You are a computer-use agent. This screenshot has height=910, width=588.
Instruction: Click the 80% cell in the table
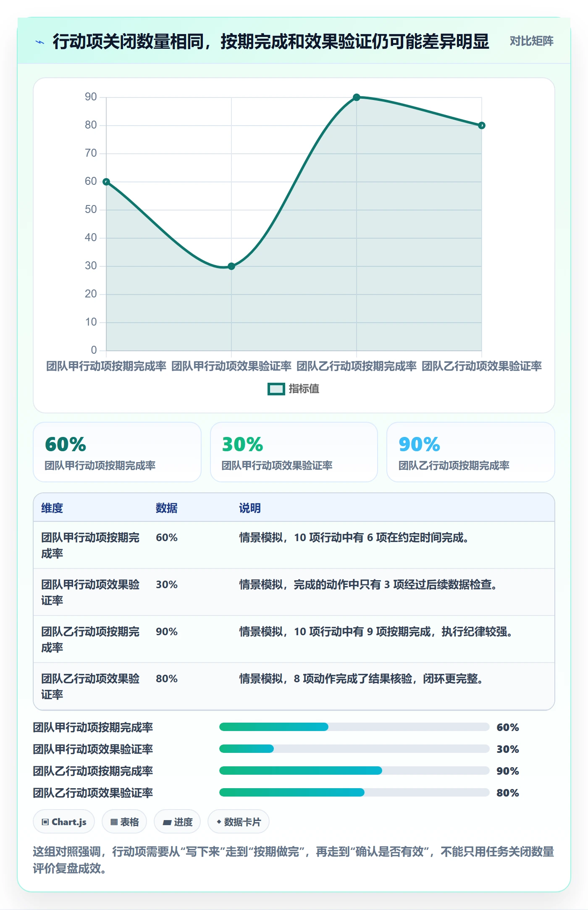point(167,679)
